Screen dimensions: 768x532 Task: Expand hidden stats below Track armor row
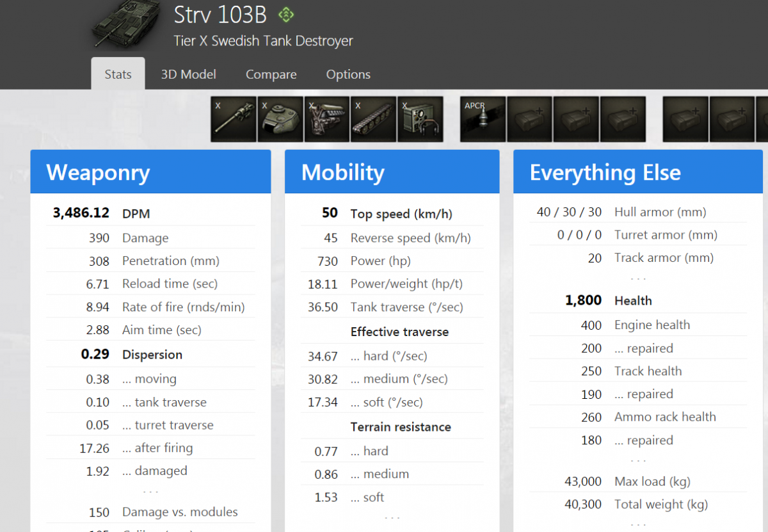638,278
